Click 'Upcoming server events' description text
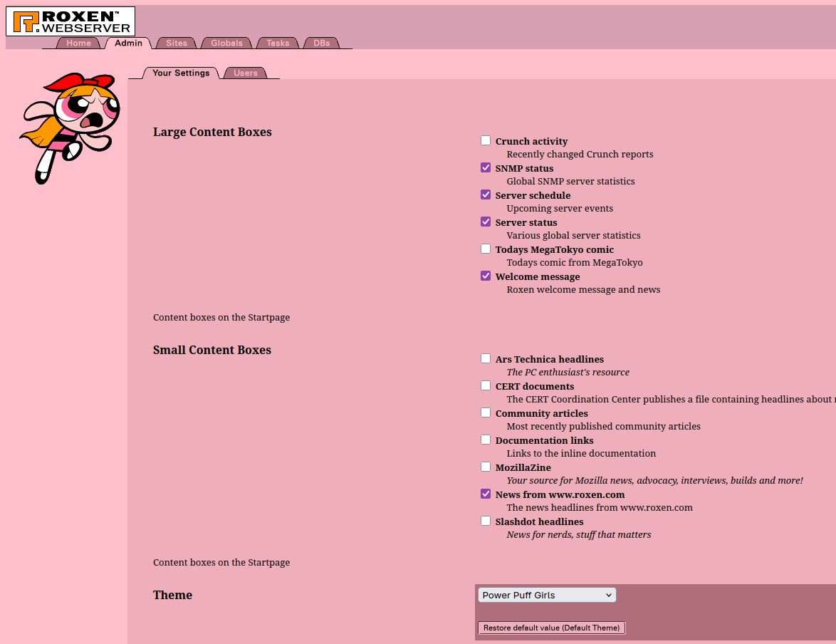Image resolution: width=836 pixels, height=644 pixels. point(560,209)
